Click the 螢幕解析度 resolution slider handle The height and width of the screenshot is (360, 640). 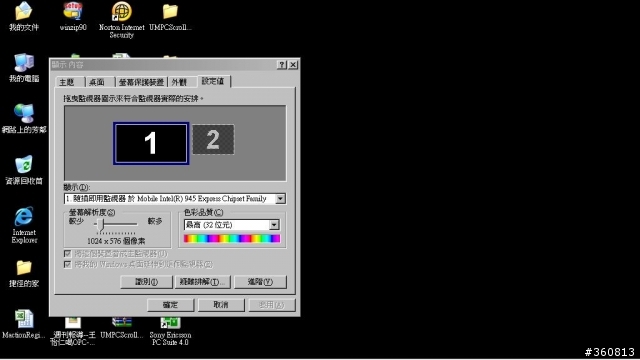pos(101,224)
